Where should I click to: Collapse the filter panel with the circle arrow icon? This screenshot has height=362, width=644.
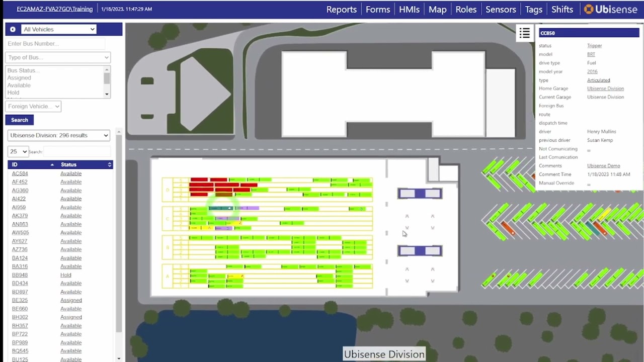coord(13,29)
